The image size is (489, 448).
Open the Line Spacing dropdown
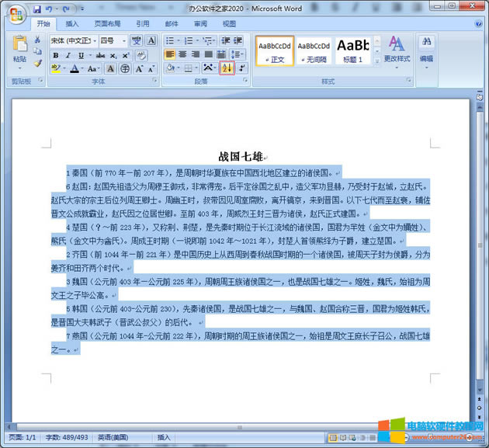[237, 54]
